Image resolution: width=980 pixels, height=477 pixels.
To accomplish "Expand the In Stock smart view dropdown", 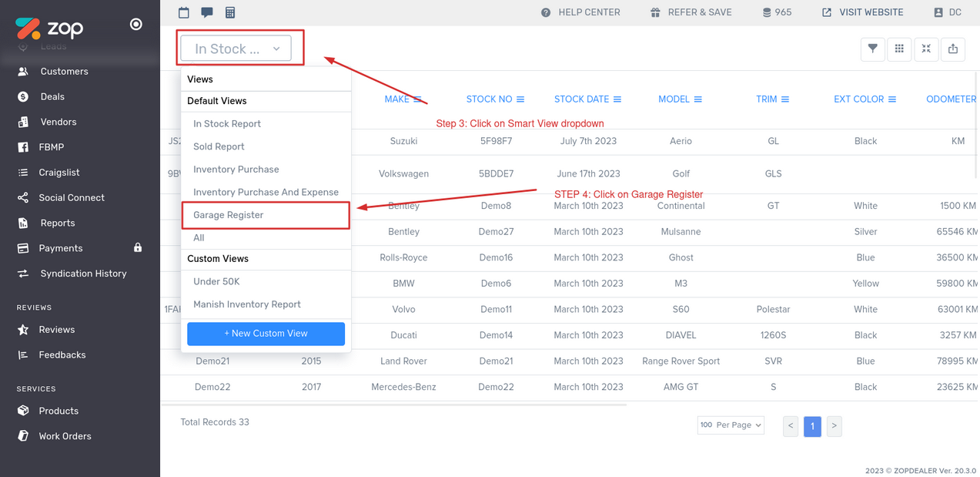I will click(x=236, y=49).
